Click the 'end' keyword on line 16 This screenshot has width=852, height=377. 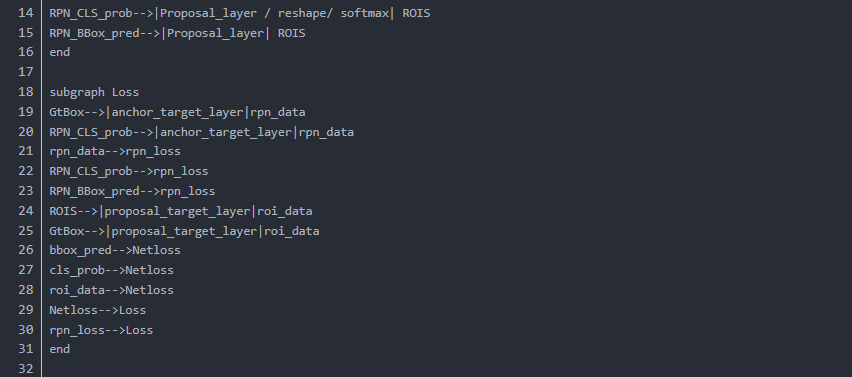tap(60, 52)
